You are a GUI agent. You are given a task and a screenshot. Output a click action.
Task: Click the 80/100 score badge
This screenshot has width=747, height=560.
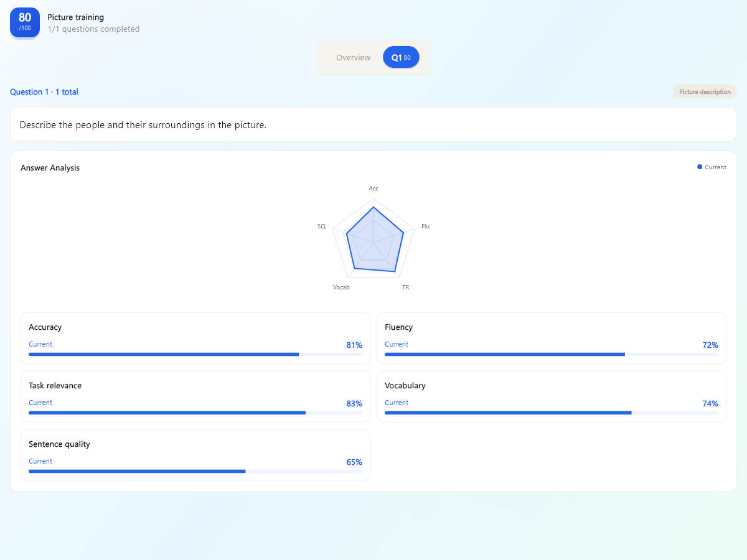pos(25,22)
